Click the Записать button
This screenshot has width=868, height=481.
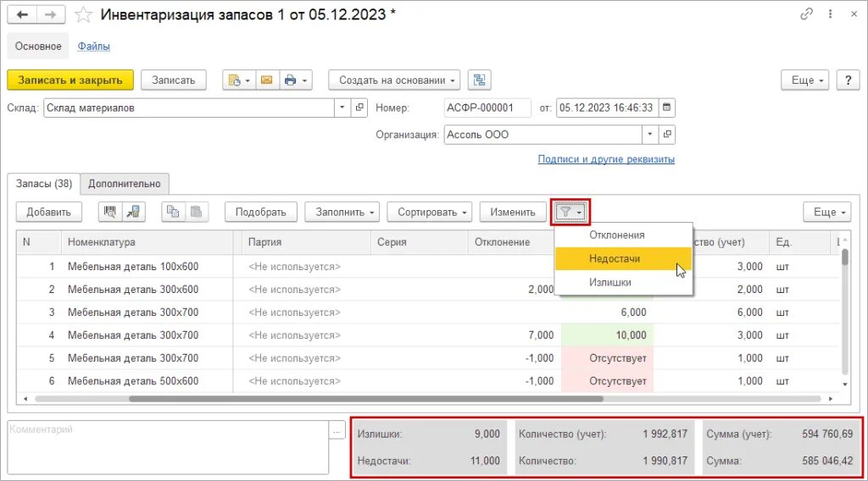tap(174, 80)
